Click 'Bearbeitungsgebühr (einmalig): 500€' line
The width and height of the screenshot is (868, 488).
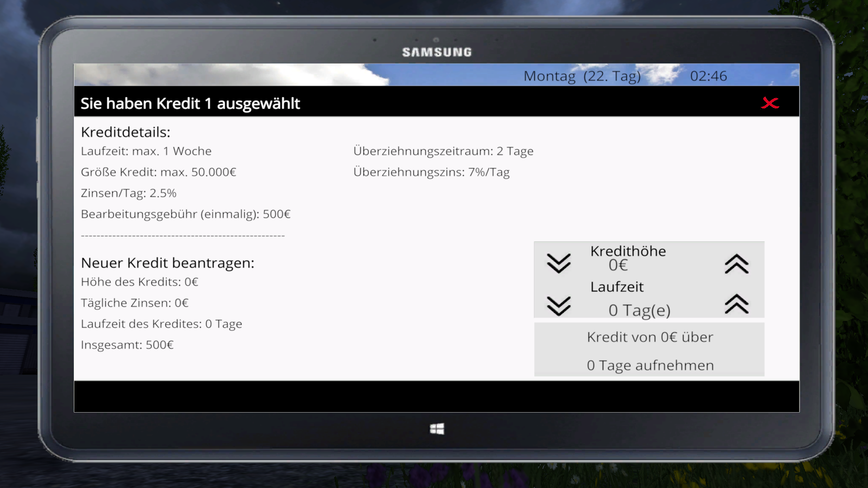pyautogui.click(x=186, y=214)
